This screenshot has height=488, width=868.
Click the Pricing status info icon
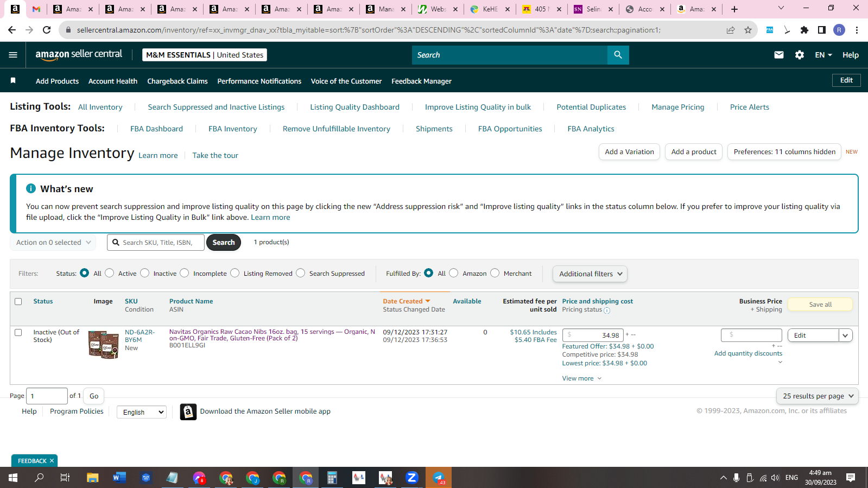point(607,310)
